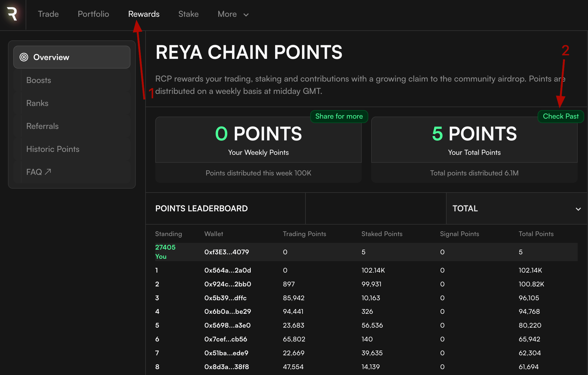Image resolution: width=588 pixels, height=375 pixels.
Task: Click total points value 65,942
Action: [529, 339]
